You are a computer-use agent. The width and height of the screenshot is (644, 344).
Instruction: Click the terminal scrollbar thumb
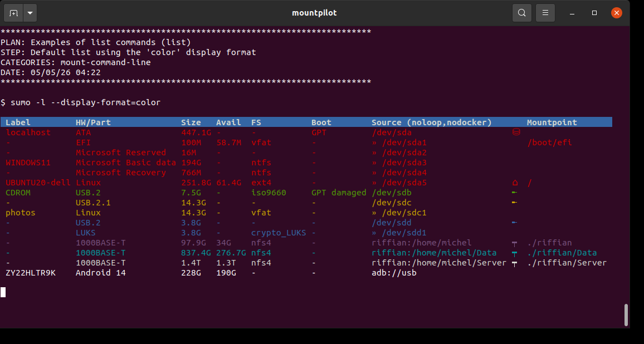coord(626,315)
